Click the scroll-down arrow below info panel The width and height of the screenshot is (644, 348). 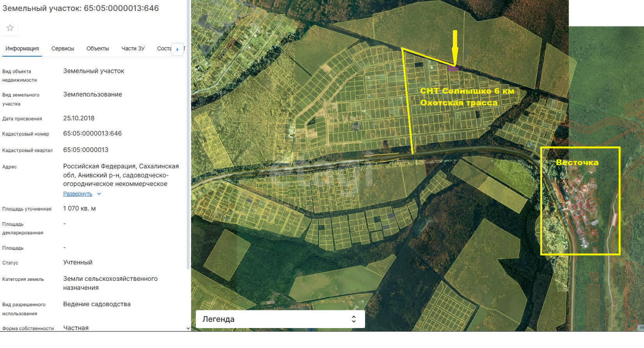pyautogui.click(x=188, y=328)
